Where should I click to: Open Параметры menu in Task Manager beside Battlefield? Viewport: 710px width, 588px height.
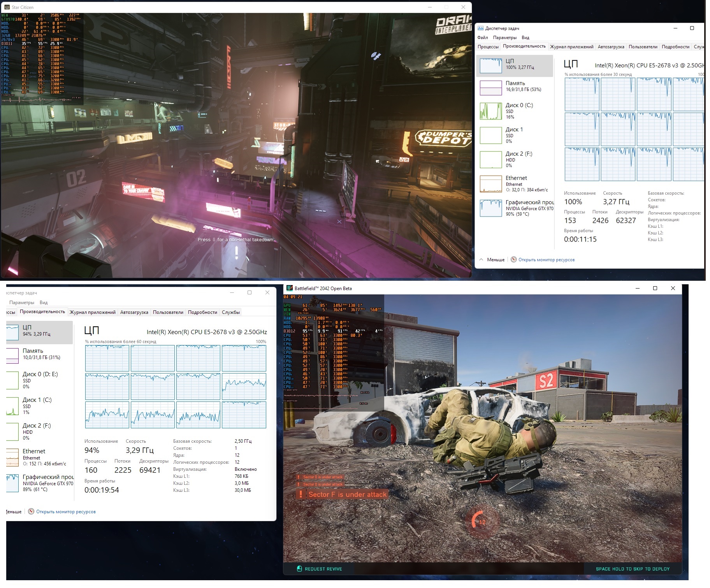(x=22, y=303)
